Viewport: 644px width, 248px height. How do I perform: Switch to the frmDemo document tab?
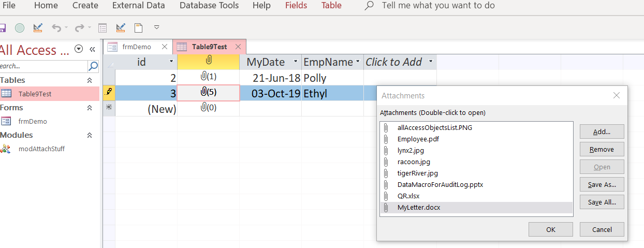point(136,47)
